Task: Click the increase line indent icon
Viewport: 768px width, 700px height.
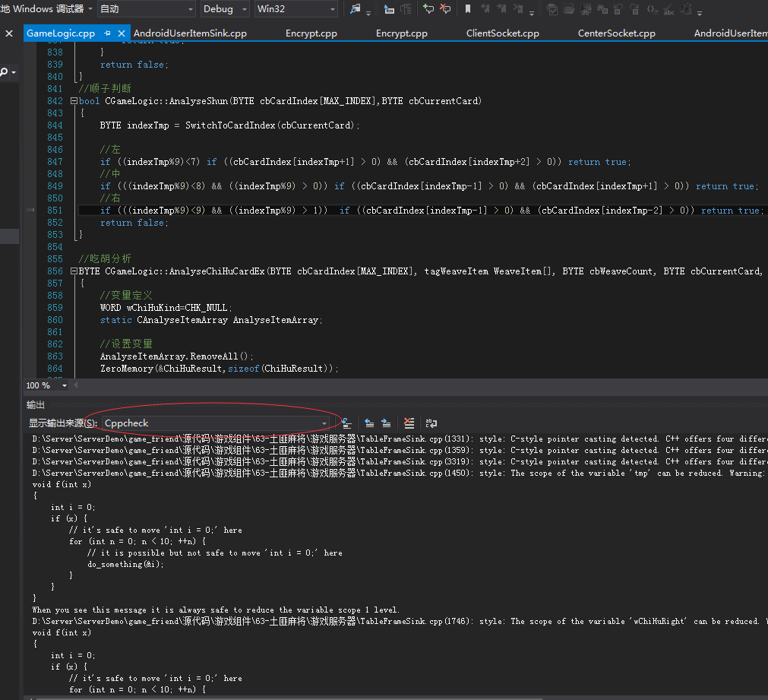Action: click(406, 9)
